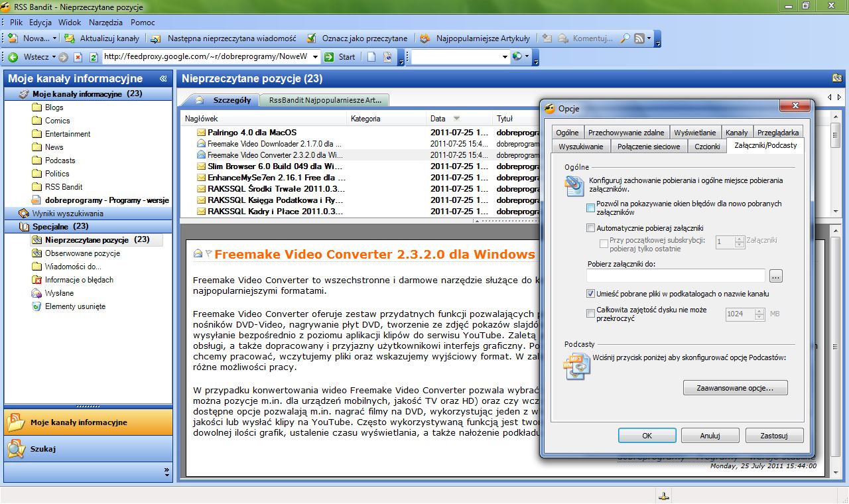849x504 pixels.
Task: Click the Nowa... new feed icon
Action: point(13,38)
